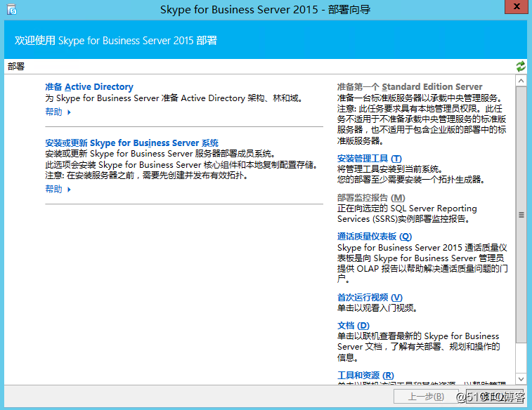Open 安装或更新 Skype for Business Server 系统 link
Screen dimensions: 532x410
131,143
